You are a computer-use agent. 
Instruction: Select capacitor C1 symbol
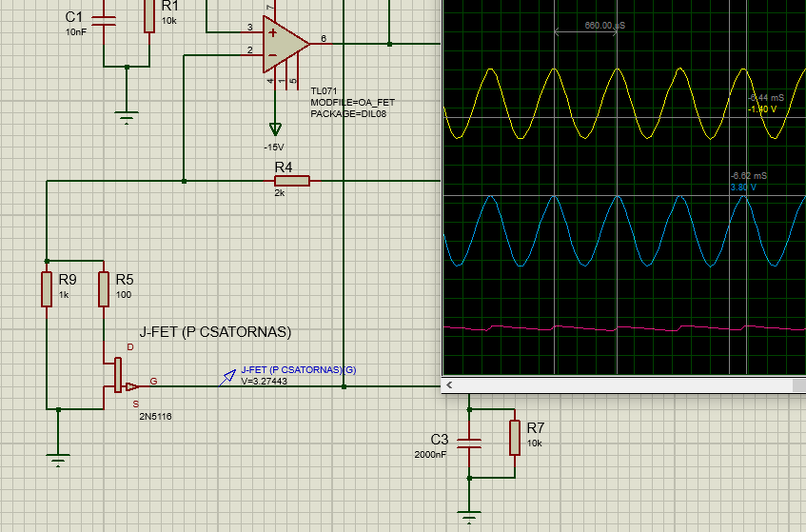tap(104, 21)
